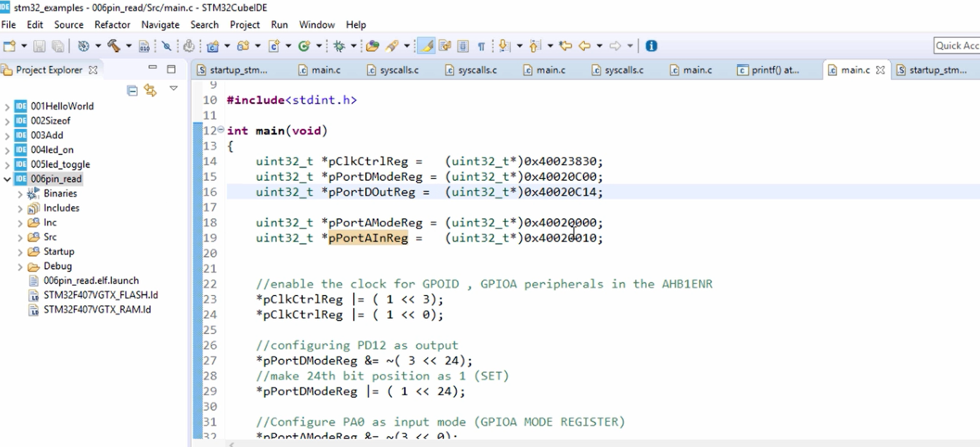Toggle block selection mode icon

pos(464,46)
